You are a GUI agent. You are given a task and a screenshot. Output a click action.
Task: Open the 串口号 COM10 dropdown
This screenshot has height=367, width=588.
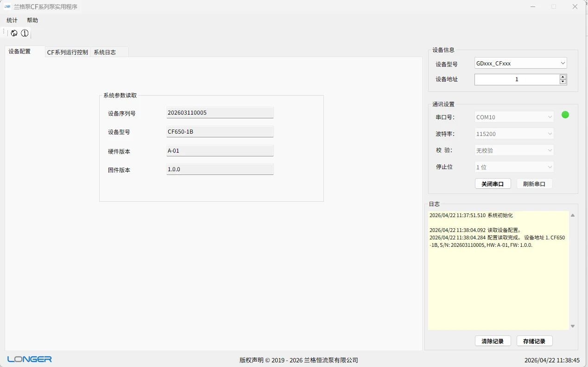point(514,117)
